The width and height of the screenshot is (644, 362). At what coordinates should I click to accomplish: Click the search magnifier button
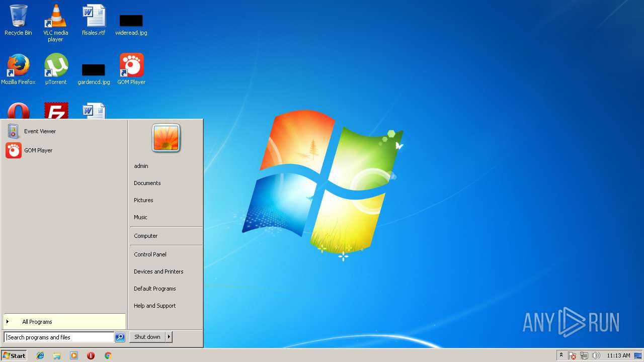pyautogui.click(x=120, y=337)
